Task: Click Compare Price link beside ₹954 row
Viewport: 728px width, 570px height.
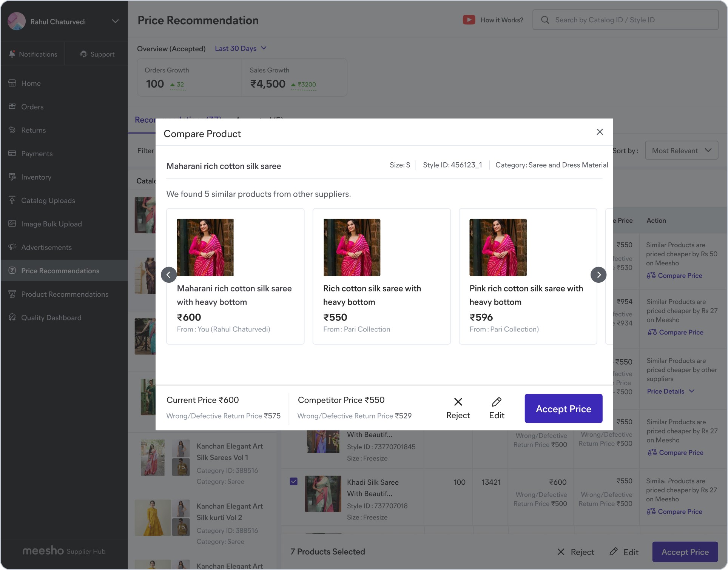Action: (x=676, y=332)
